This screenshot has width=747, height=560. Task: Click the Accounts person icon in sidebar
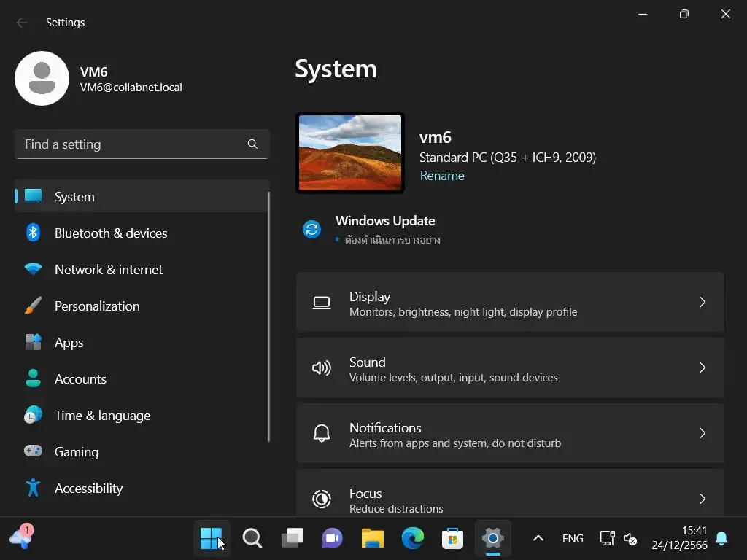33,378
